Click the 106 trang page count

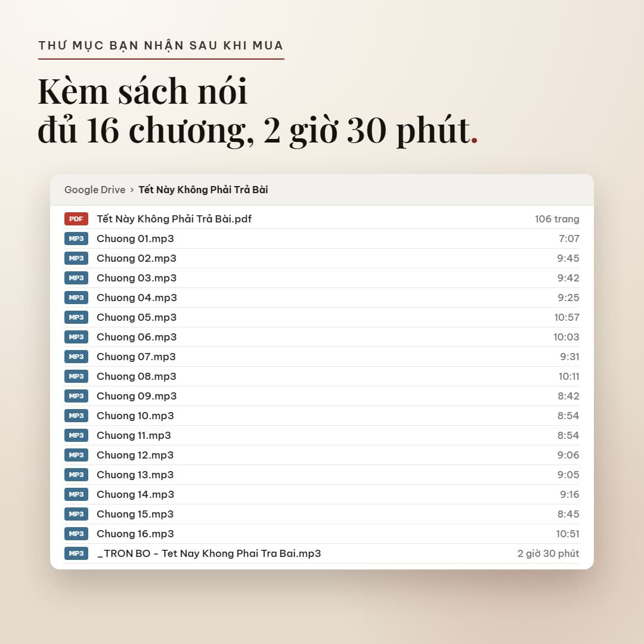557,219
